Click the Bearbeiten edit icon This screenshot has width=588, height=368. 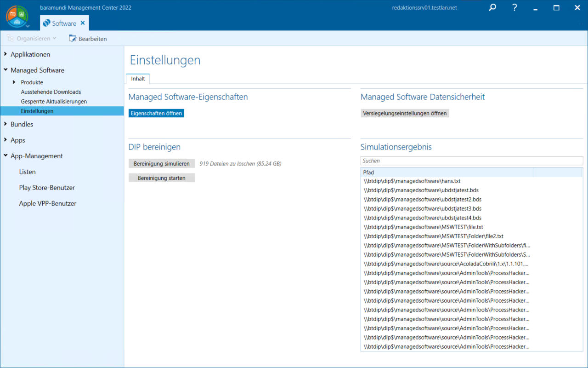tap(73, 39)
